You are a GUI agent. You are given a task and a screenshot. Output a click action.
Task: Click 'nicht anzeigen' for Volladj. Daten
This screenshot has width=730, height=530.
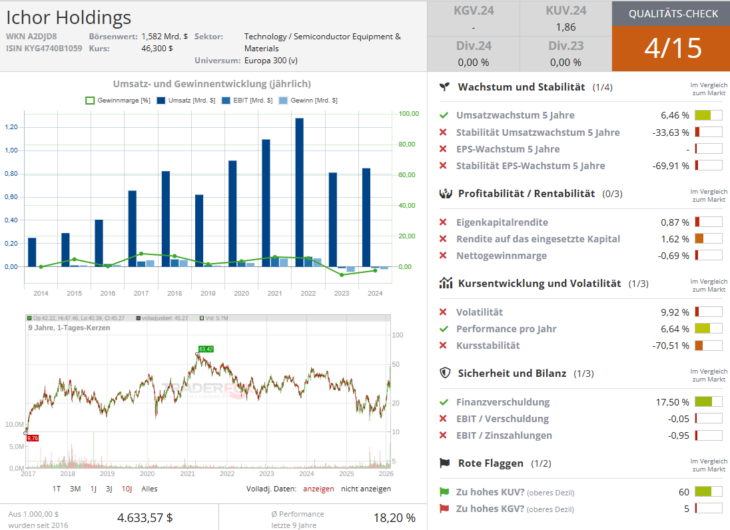pos(366,489)
